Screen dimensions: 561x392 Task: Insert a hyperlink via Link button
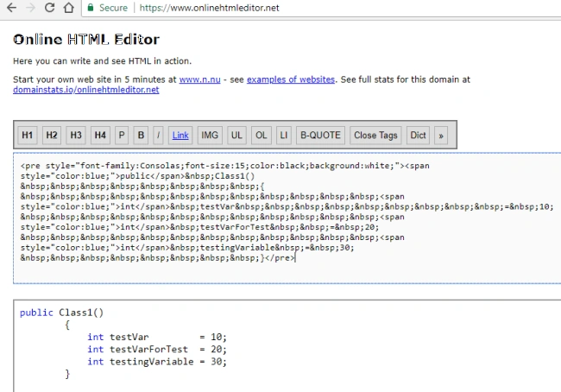180,136
